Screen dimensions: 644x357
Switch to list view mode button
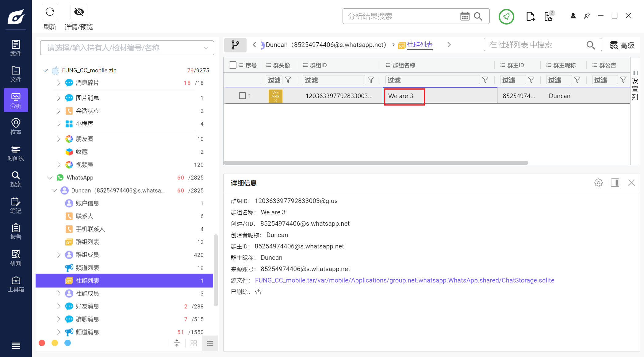tap(210, 343)
